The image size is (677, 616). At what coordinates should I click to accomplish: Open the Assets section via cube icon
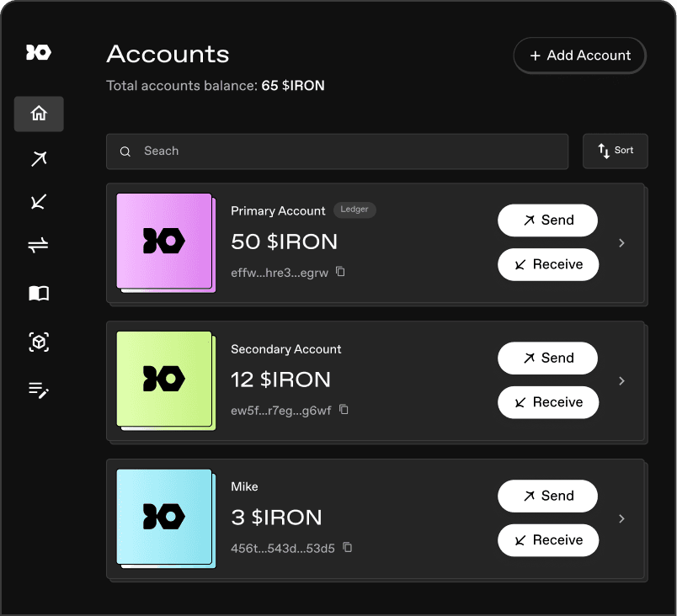tap(38, 342)
